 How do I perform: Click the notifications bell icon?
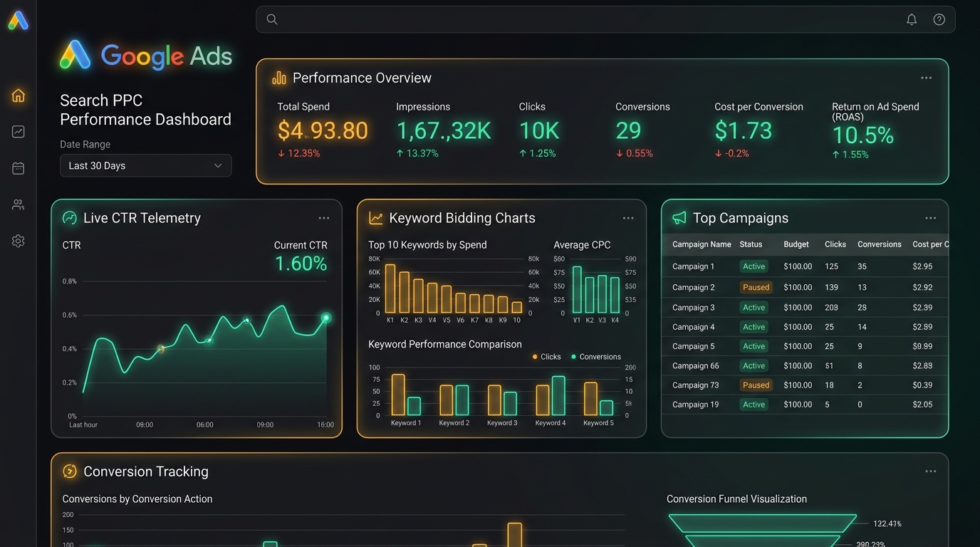pyautogui.click(x=912, y=19)
